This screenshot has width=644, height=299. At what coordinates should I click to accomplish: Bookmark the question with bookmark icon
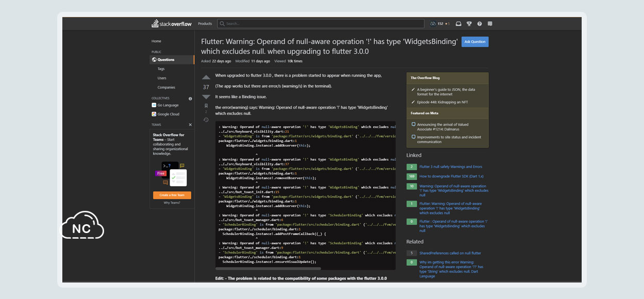(x=206, y=106)
